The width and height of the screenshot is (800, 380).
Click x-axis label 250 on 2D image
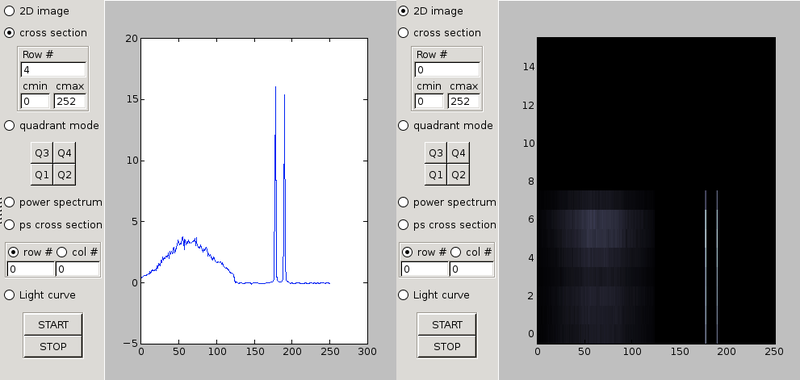[x=775, y=352]
